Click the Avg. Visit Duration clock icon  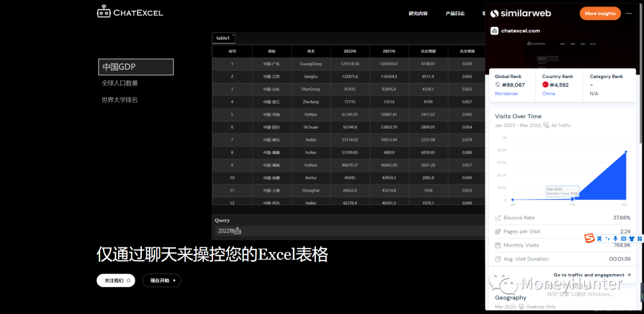[498, 259]
